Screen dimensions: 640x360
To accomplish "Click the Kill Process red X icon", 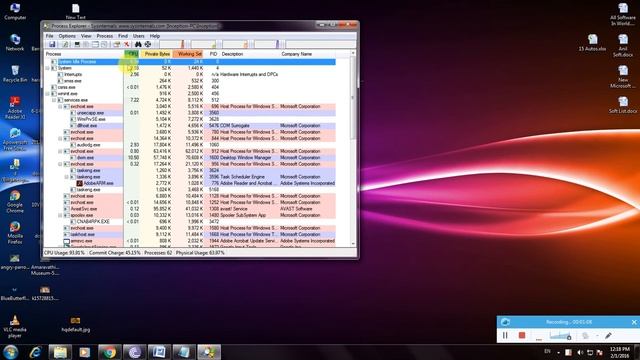I will tap(127, 44).
